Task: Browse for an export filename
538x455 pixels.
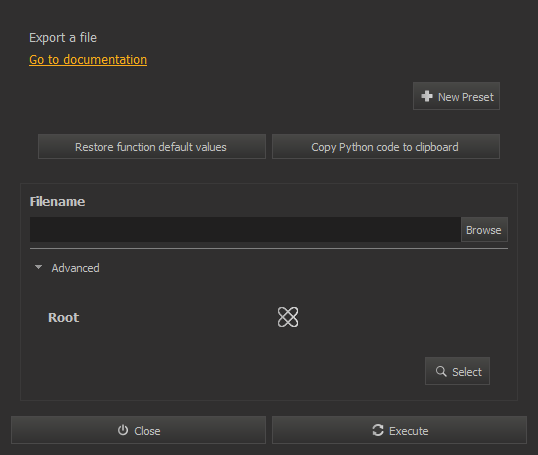Action: pos(484,230)
